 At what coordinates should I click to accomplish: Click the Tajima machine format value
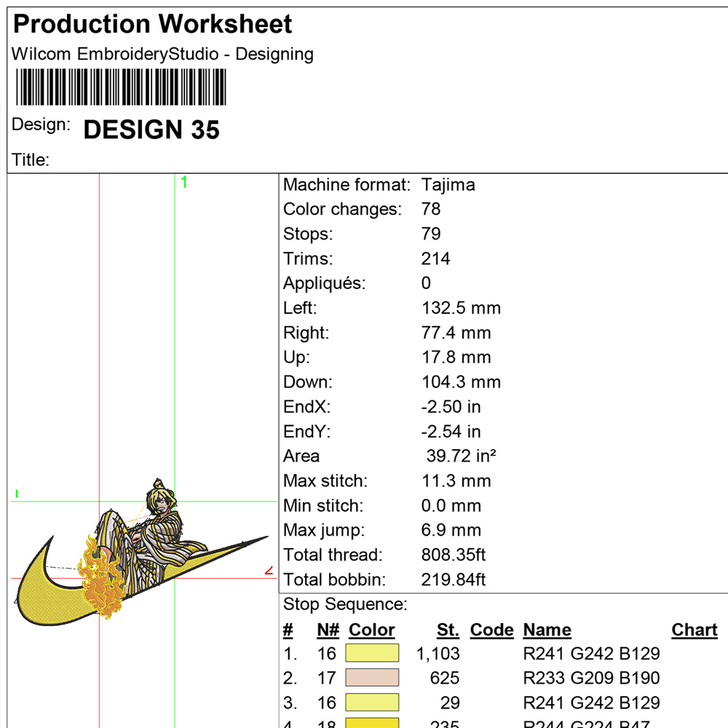448,185
